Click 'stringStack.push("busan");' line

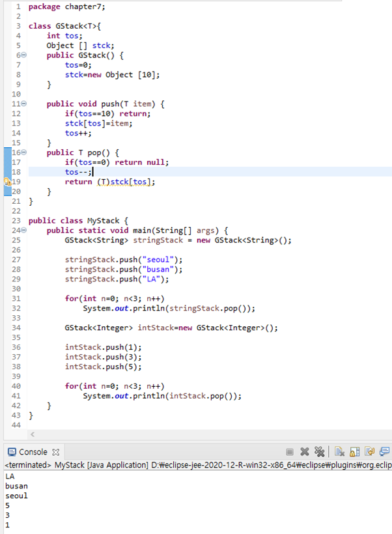pos(124,270)
